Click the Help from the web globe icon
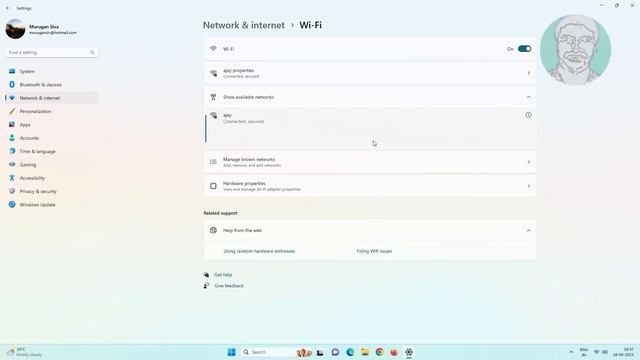This screenshot has width=640, height=360. pos(213,231)
